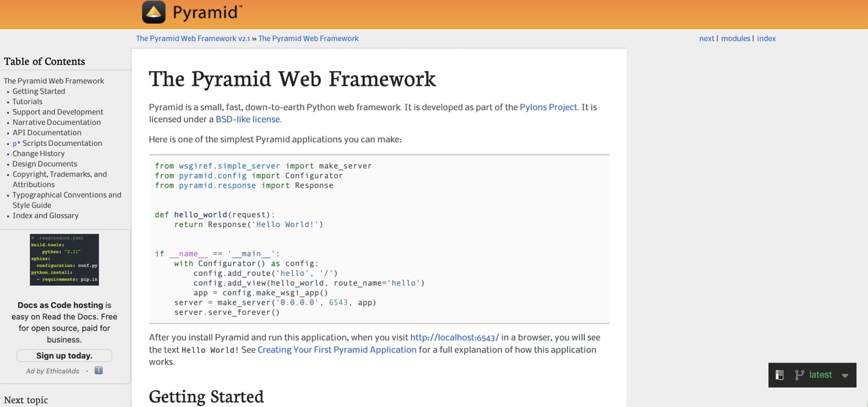Click the make_server('0.0.0.0', 6543, app) line

coord(275,303)
